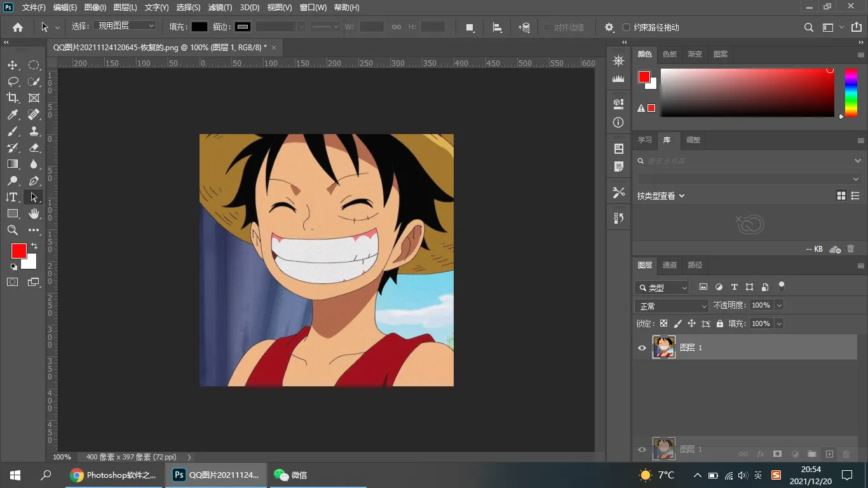Select the Quick Selection tool
This screenshot has height=488, width=868.
[x=34, y=81]
